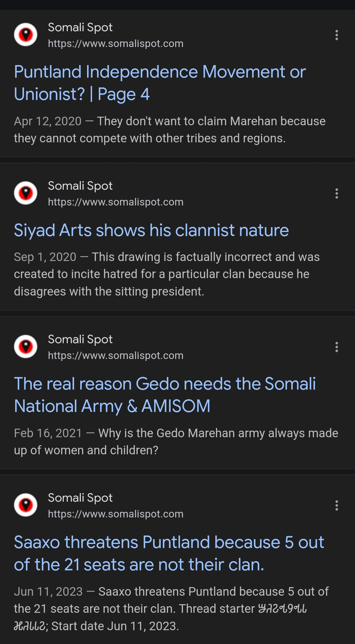355x644 pixels.
Task: Click Somali Spot favicon above Saaxo result
Action: coord(26,505)
